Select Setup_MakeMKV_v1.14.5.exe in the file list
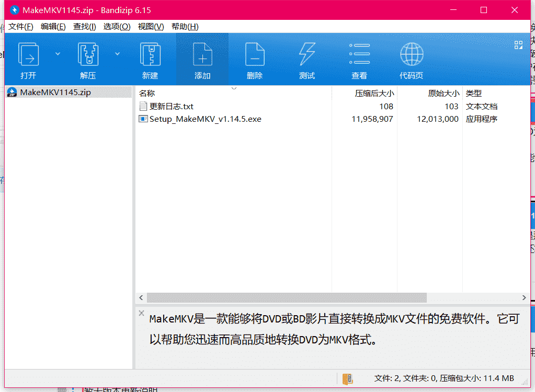 click(x=333, y=119)
